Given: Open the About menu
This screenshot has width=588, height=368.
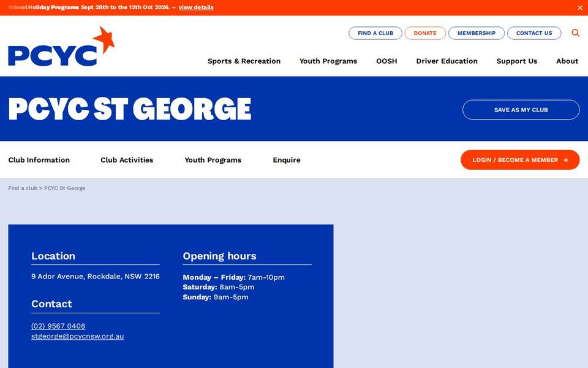Looking at the screenshot, I should tap(567, 61).
